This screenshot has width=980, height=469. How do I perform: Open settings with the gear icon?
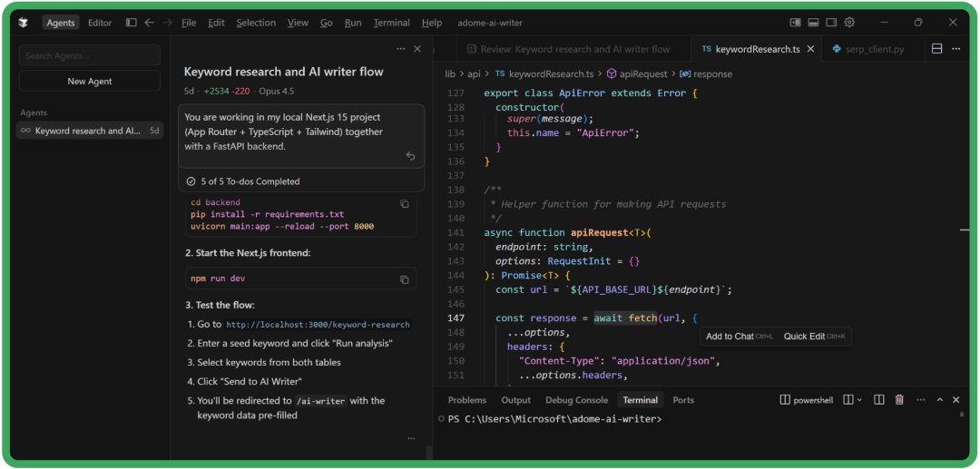coord(850,23)
